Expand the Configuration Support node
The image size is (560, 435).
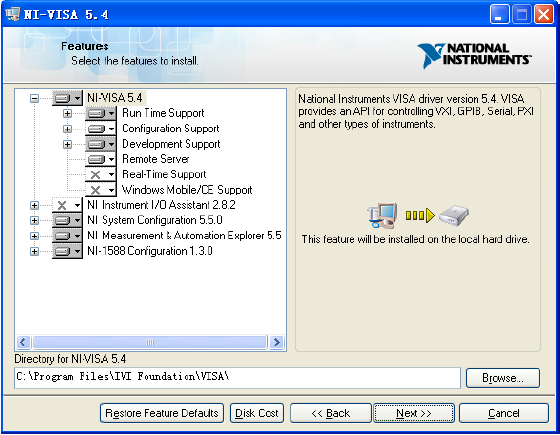67,129
